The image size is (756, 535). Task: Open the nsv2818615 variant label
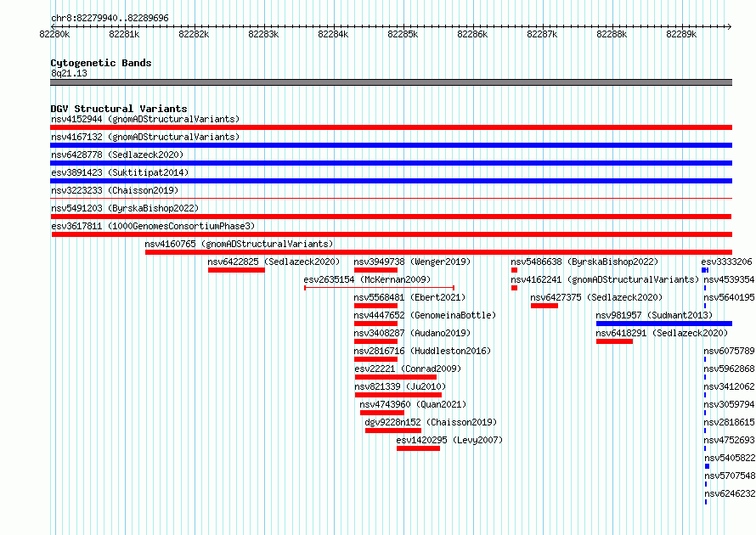[x=729, y=422]
